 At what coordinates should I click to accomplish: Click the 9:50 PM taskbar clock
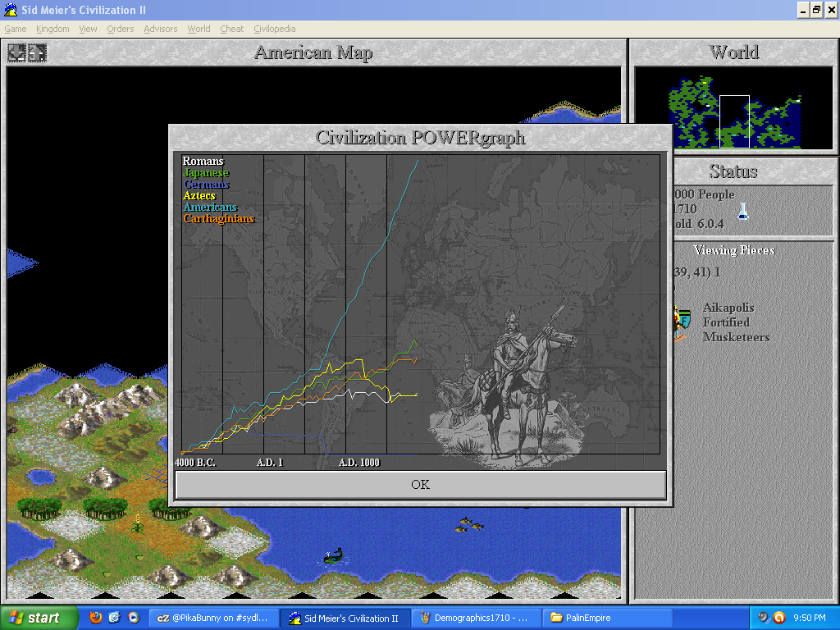pos(810,618)
